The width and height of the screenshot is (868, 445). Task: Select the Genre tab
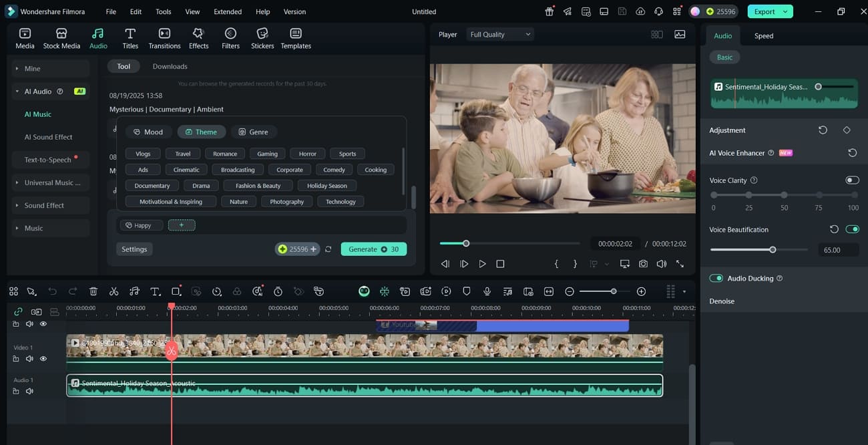(253, 132)
